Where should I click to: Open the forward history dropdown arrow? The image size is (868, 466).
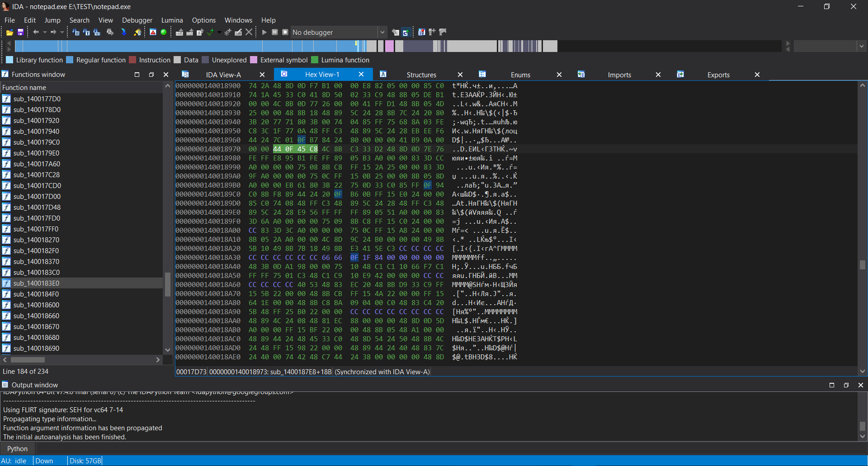pos(62,33)
